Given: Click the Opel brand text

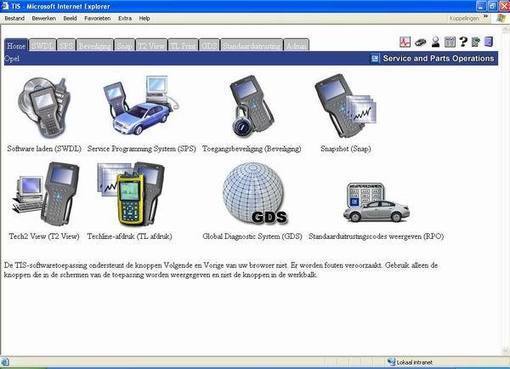Looking at the screenshot, I should click(12, 59).
